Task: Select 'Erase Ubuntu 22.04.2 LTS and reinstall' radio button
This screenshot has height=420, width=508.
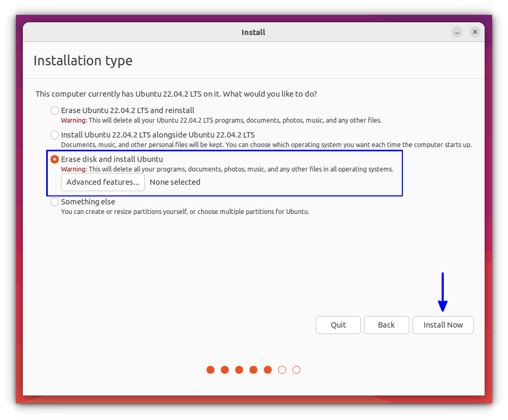Action: 55,110
